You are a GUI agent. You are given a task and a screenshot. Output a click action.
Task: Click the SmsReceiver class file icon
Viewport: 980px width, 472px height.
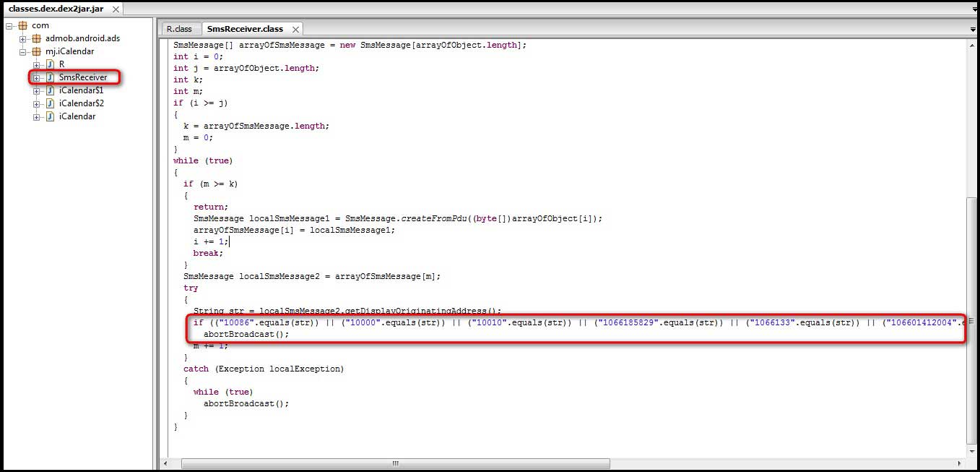(50, 77)
